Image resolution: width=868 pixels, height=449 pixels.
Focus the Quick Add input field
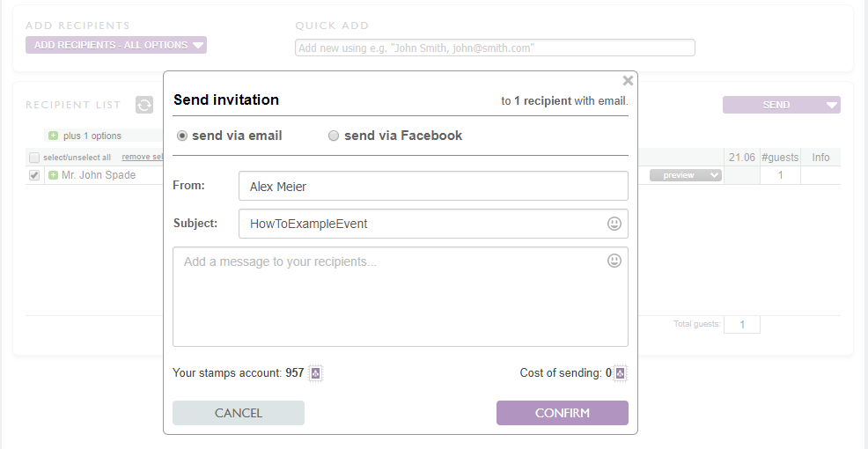click(495, 48)
